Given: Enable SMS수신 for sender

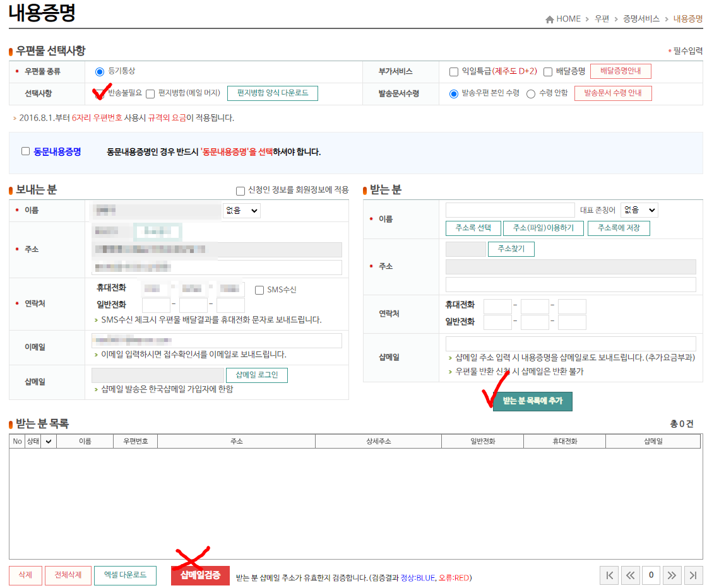Looking at the screenshot, I should (259, 290).
